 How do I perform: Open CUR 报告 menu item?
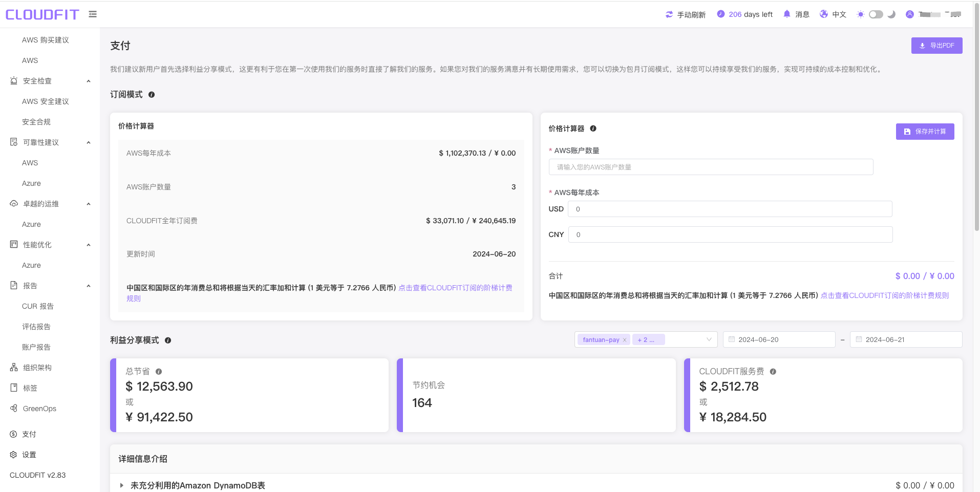click(x=38, y=306)
